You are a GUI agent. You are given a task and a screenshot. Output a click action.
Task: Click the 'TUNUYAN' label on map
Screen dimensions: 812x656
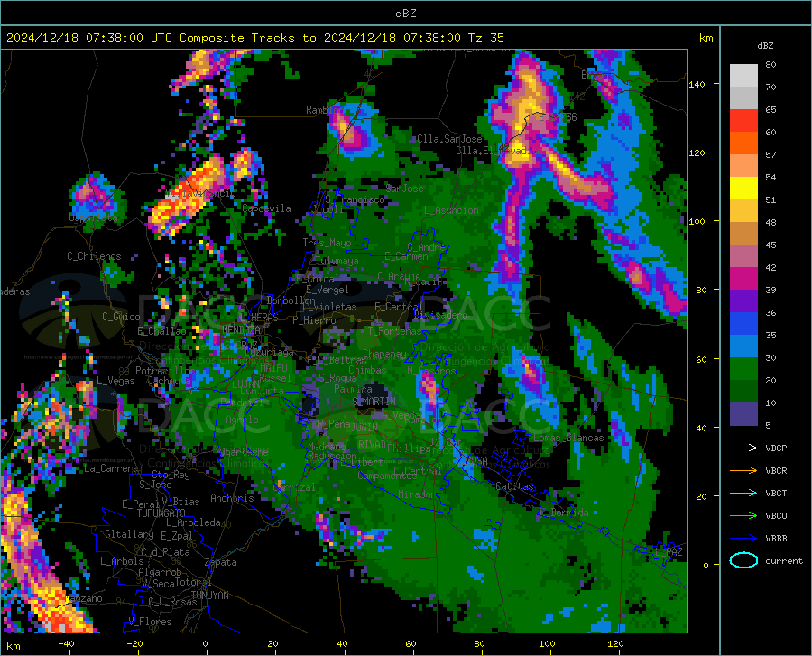tap(209, 595)
